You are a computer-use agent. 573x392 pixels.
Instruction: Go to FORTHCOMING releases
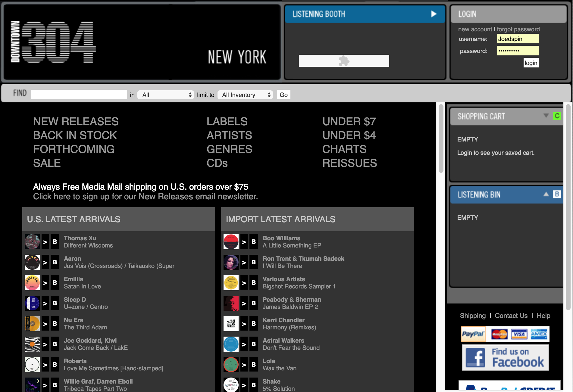click(74, 149)
